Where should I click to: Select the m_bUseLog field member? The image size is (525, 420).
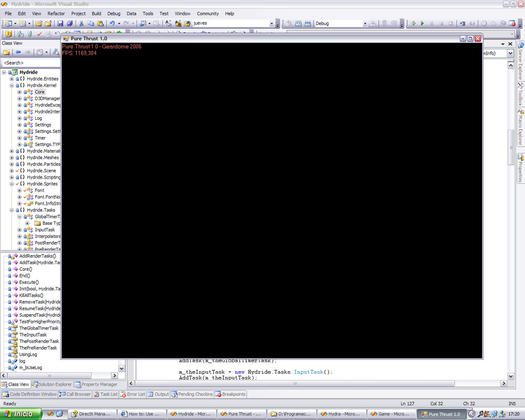click(x=30, y=367)
